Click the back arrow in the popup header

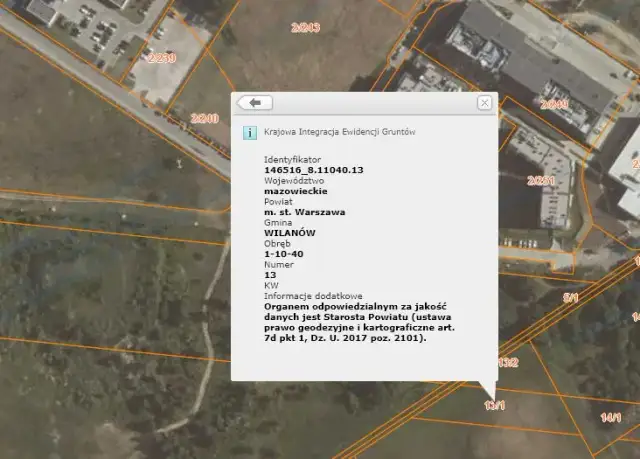pyautogui.click(x=254, y=103)
